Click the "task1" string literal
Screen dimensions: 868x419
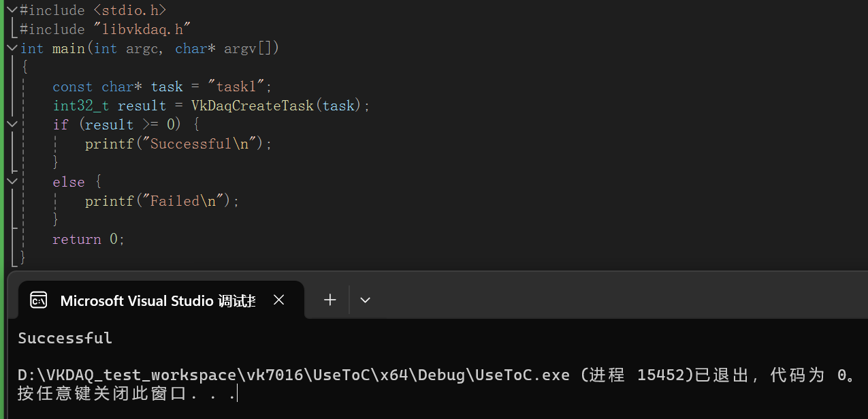click(x=240, y=87)
